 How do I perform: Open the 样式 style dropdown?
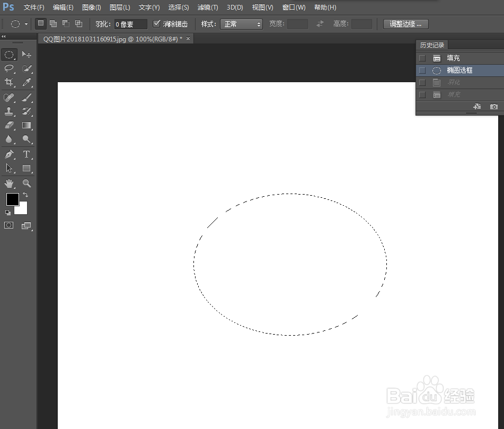(241, 24)
